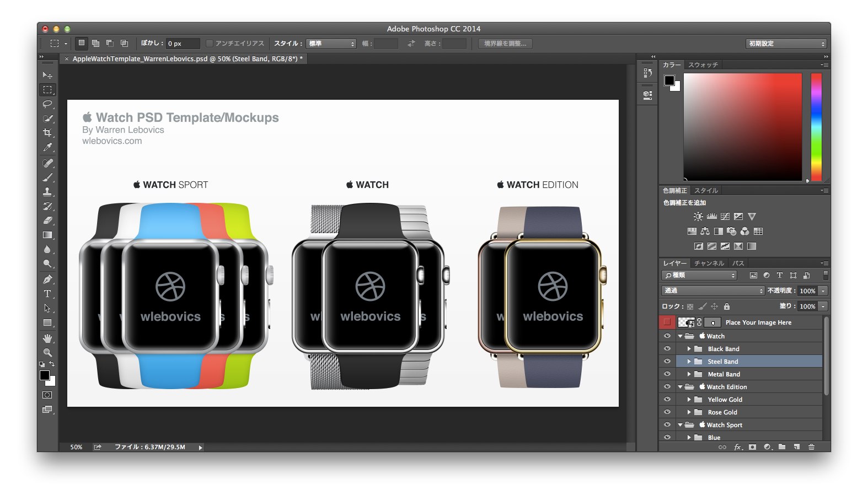Select the Horizontal Type tool

(47, 294)
